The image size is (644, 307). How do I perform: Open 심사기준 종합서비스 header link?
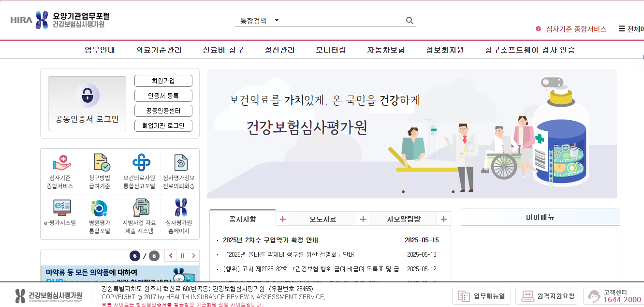[571, 29]
